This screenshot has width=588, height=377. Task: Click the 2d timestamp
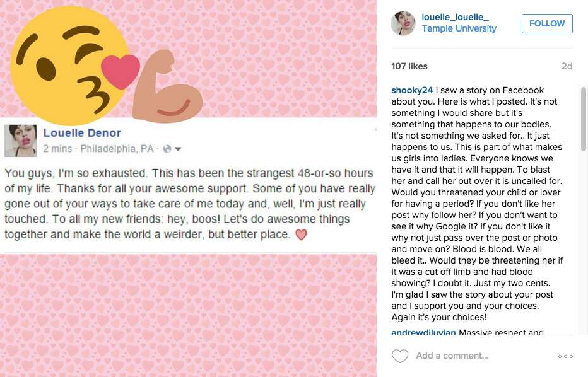(x=567, y=66)
